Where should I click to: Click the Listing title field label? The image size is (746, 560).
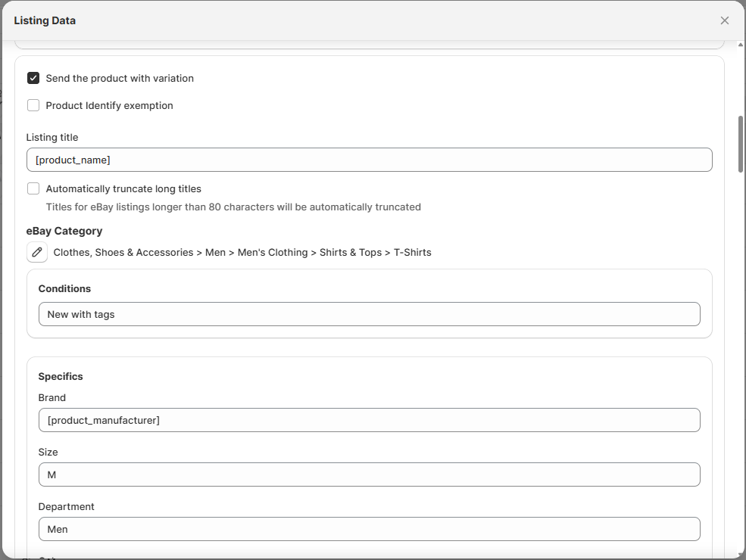pos(52,137)
